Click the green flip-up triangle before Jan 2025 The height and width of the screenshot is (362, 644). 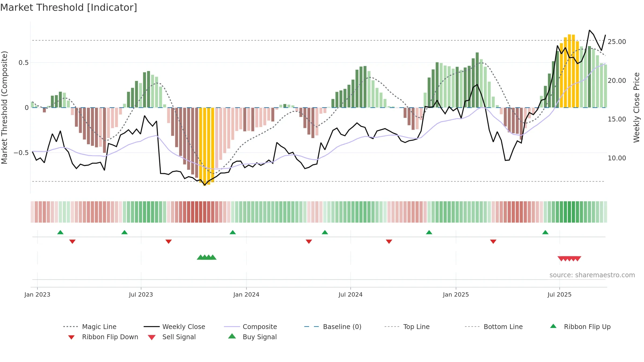tap(429, 232)
